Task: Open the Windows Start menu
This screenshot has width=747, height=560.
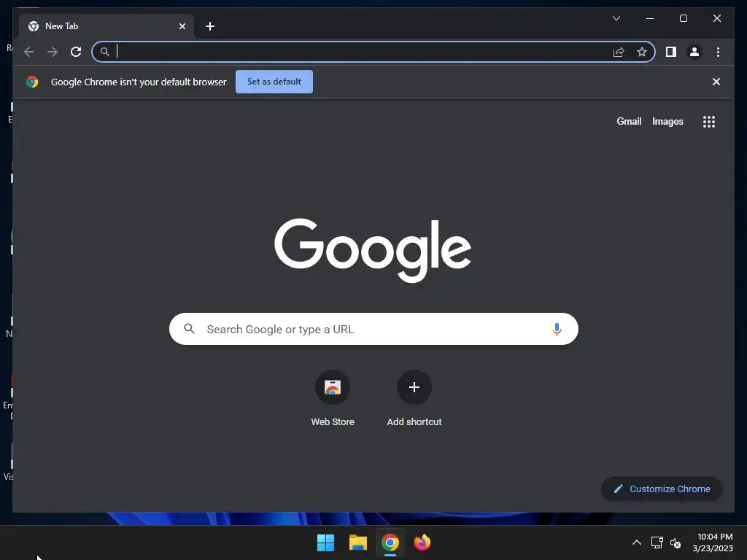Action: (x=325, y=542)
